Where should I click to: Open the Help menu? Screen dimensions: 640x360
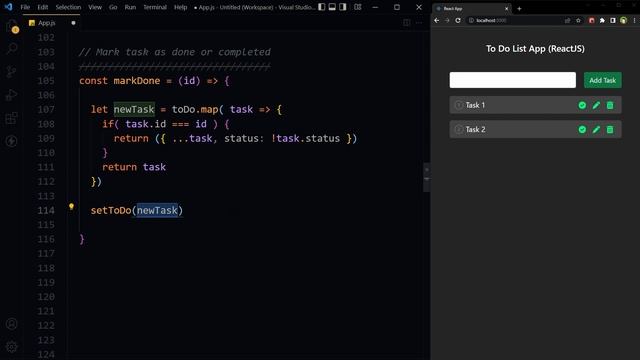click(x=180, y=7)
